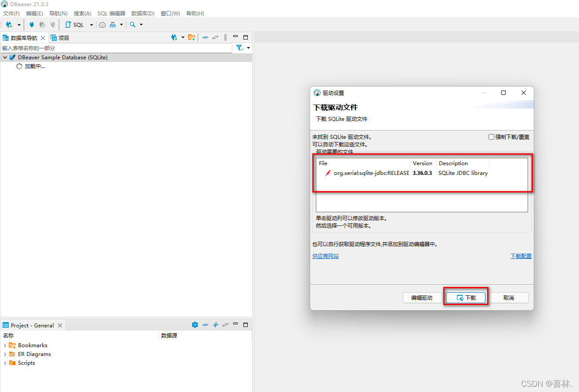The width and height of the screenshot is (579, 392).
Task: Select the ER Diagrams folder item
Action: tap(34, 354)
